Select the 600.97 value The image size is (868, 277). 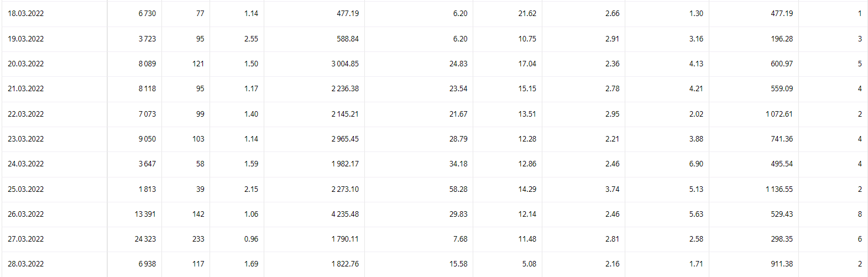tap(782, 64)
